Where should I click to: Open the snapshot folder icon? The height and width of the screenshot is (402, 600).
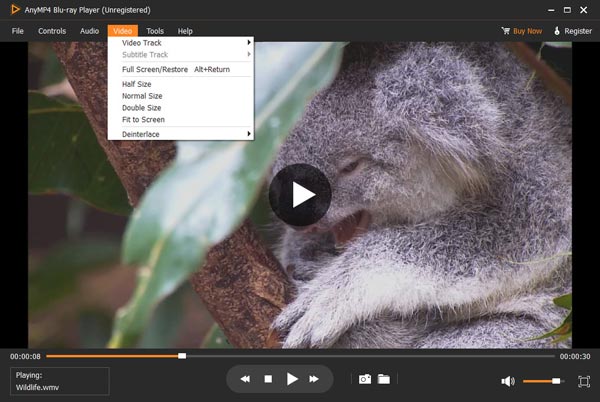pyautogui.click(x=384, y=379)
